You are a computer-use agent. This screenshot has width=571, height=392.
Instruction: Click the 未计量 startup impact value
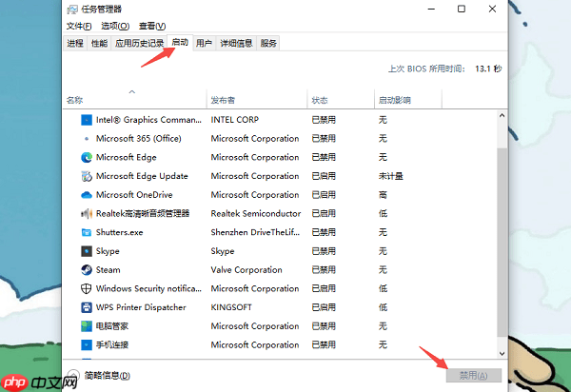tap(391, 176)
